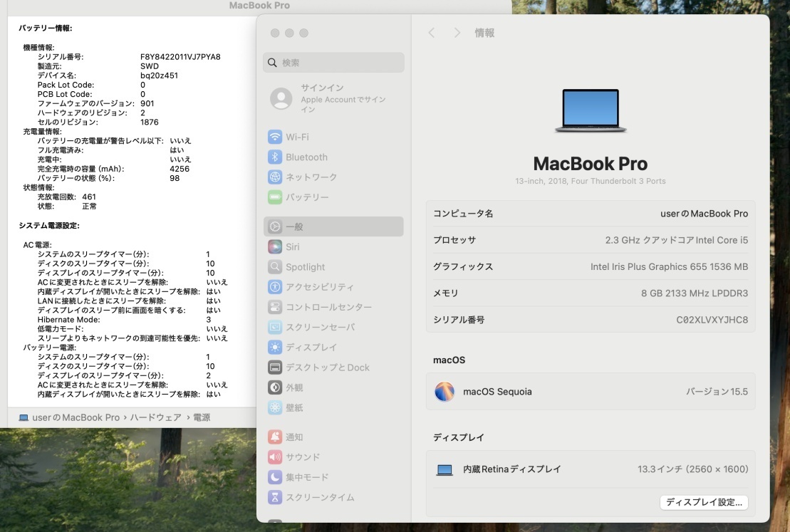Image resolution: width=790 pixels, height=532 pixels.
Task: Click バッテリーの状態 (%) value 98
Action: point(175,178)
